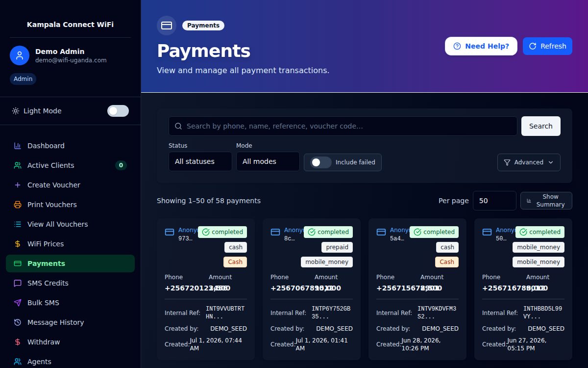Navigate to WiFi Prices

(70, 244)
